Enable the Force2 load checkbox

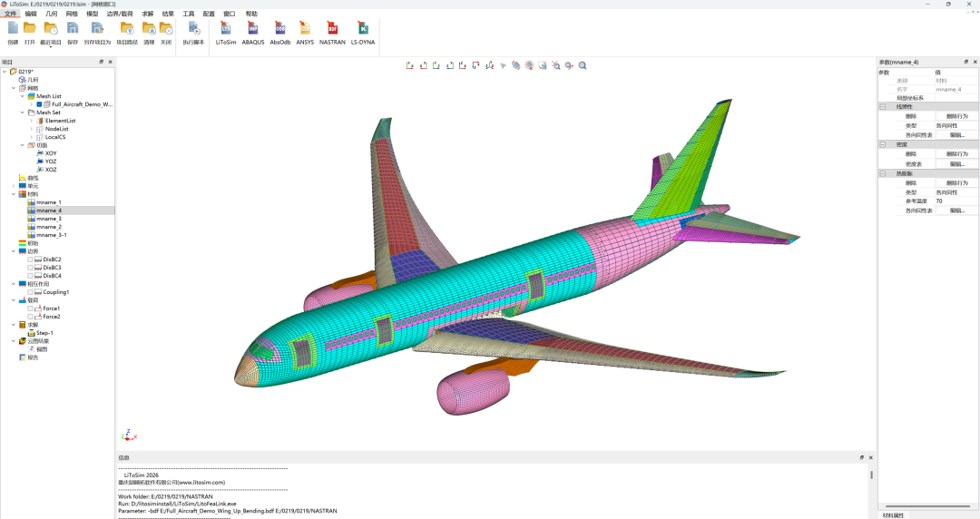pyautogui.click(x=30, y=317)
